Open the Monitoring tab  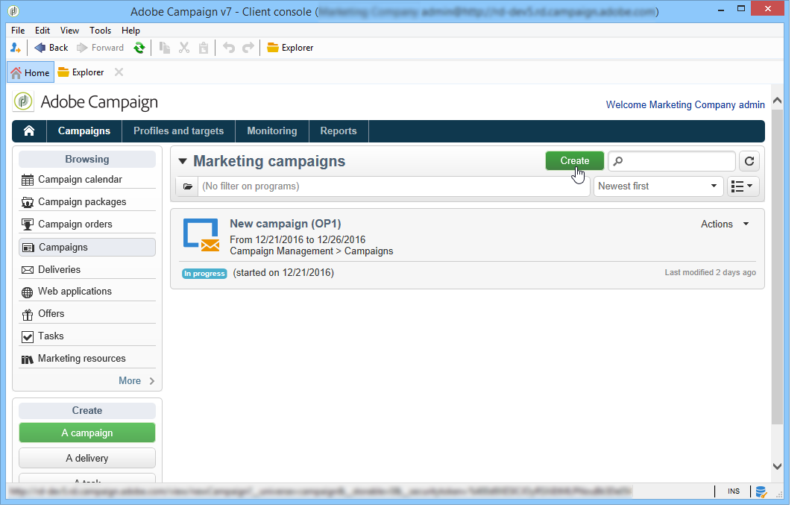pyautogui.click(x=272, y=131)
